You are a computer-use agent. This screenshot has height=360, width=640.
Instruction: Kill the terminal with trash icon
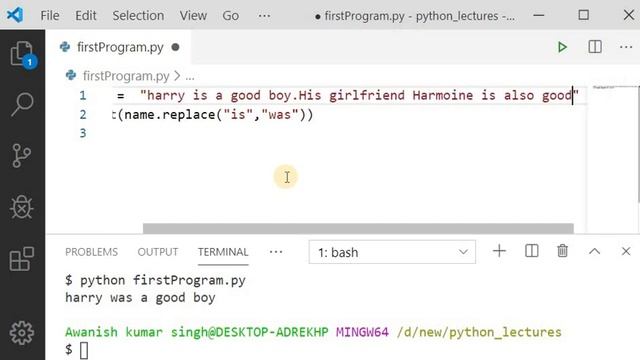[x=562, y=251]
